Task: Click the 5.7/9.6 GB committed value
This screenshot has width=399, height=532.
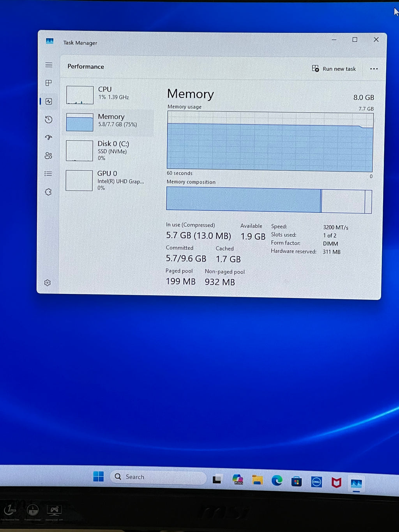Action: click(x=186, y=258)
